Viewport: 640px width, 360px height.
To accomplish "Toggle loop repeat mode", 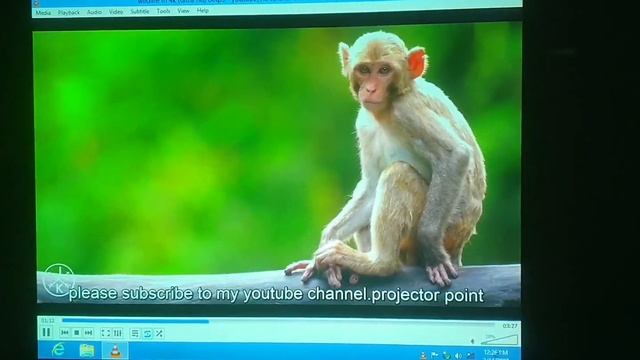I will click(x=147, y=333).
